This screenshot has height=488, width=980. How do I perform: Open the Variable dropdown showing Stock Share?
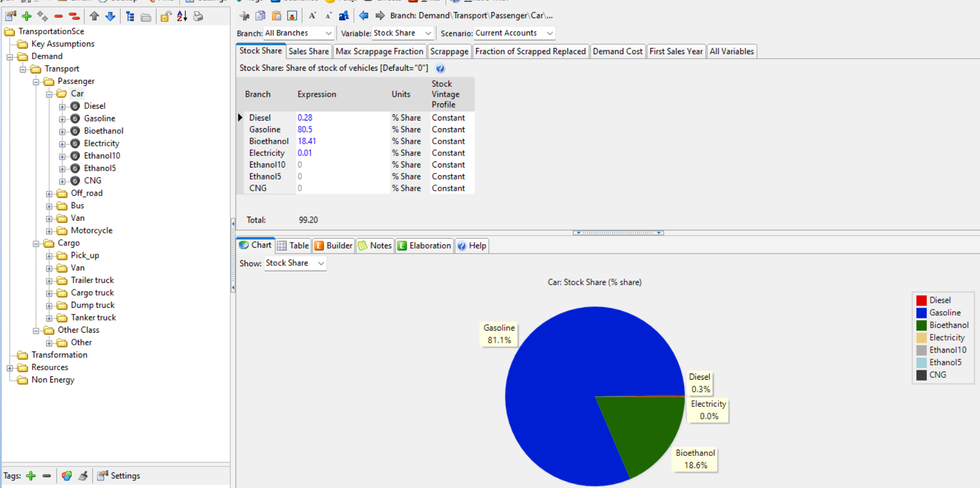(x=403, y=33)
